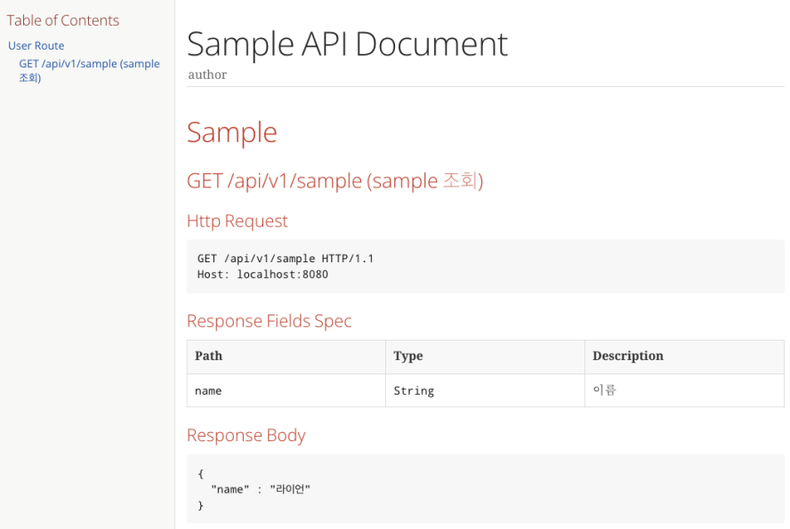Click the "name" : "라이언" JSON line
Screen dimensions: 790x529
(260, 489)
